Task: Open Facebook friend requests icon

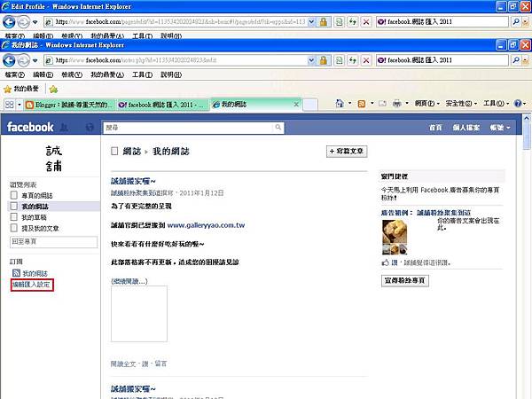Action: (64, 128)
